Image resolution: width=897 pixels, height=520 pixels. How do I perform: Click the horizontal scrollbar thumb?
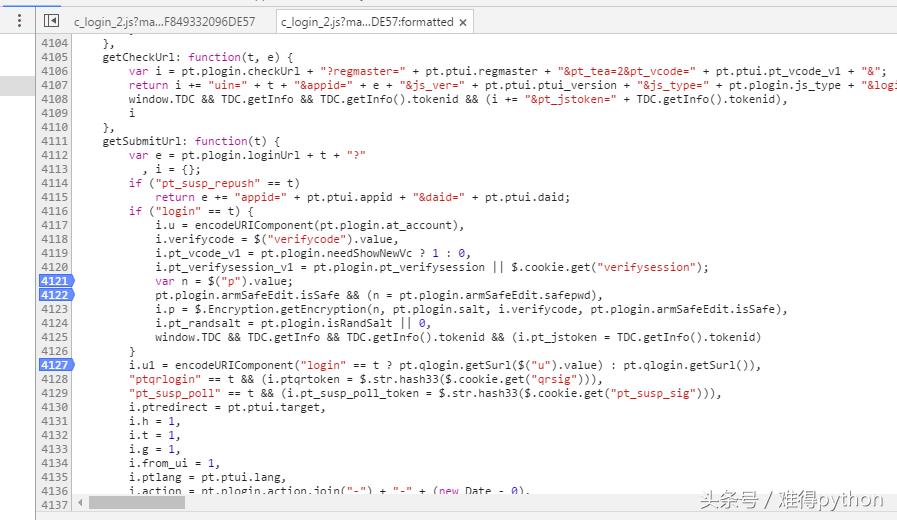click(x=150, y=503)
